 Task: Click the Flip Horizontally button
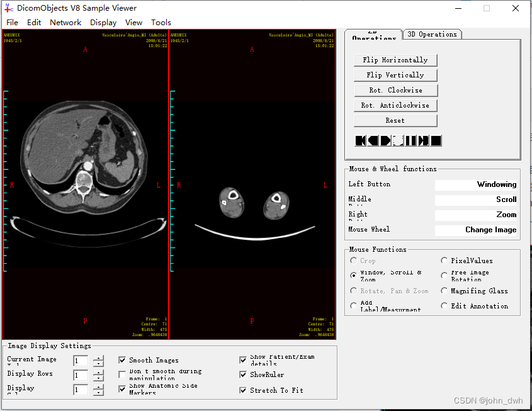(395, 60)
